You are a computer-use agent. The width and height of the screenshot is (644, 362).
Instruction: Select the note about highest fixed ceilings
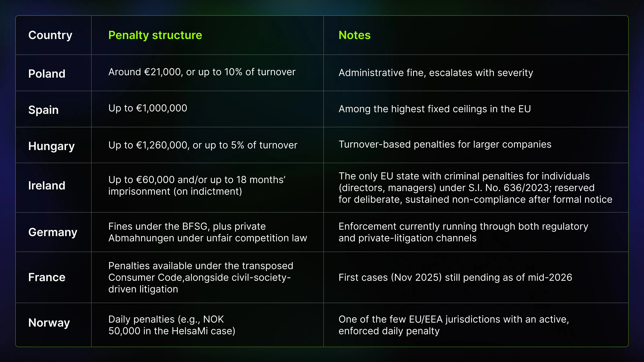coord(434,109)
